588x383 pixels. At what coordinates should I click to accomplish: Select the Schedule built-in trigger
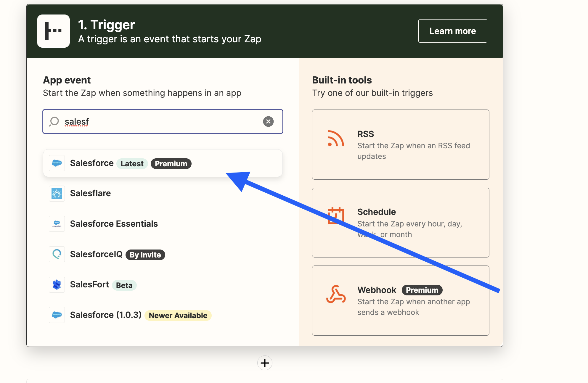pyautogui.click(x=400, y=223)
